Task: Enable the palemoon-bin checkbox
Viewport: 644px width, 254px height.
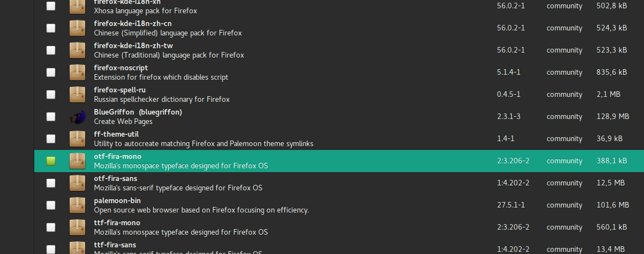Action: 51,205
